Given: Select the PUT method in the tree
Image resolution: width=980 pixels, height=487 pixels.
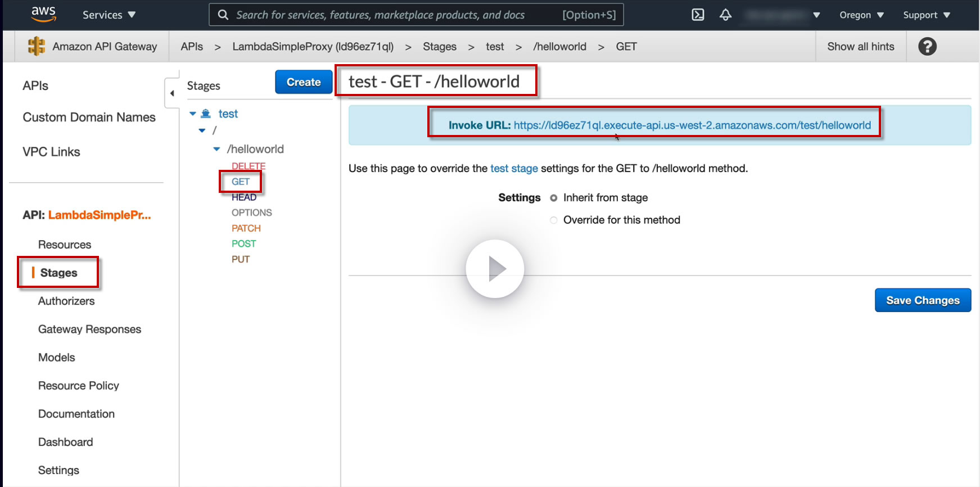Looking at the screenshot, I should [241, 259].
